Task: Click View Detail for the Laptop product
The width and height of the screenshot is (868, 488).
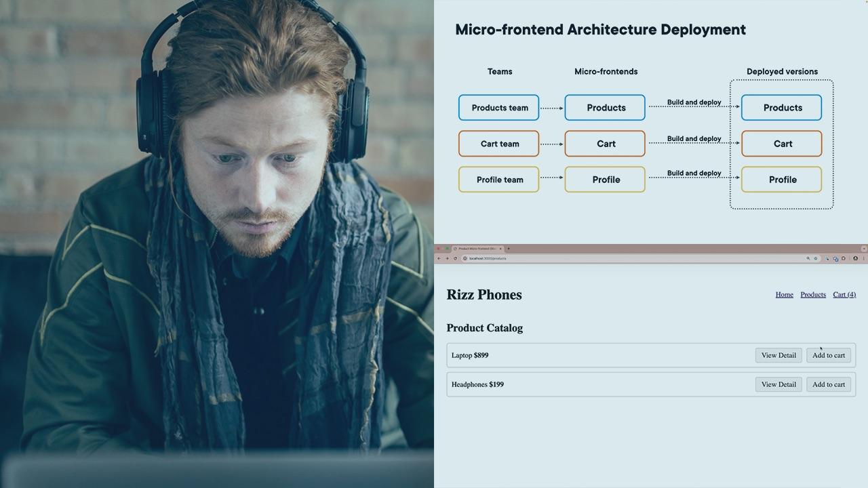Action: (778, 354)
